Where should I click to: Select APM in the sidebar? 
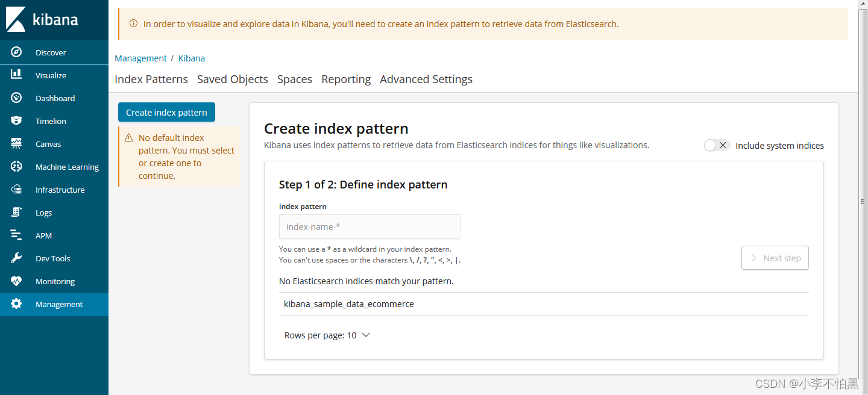(54, 235)
